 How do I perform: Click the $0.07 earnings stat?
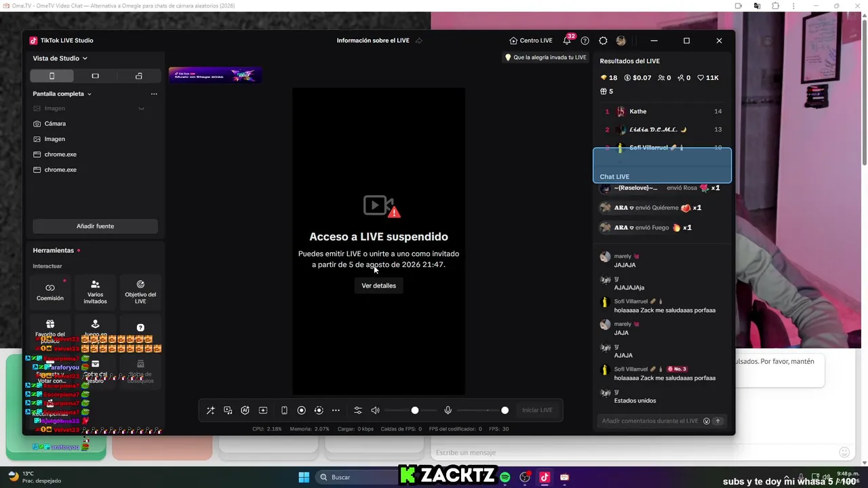point(637,78)
